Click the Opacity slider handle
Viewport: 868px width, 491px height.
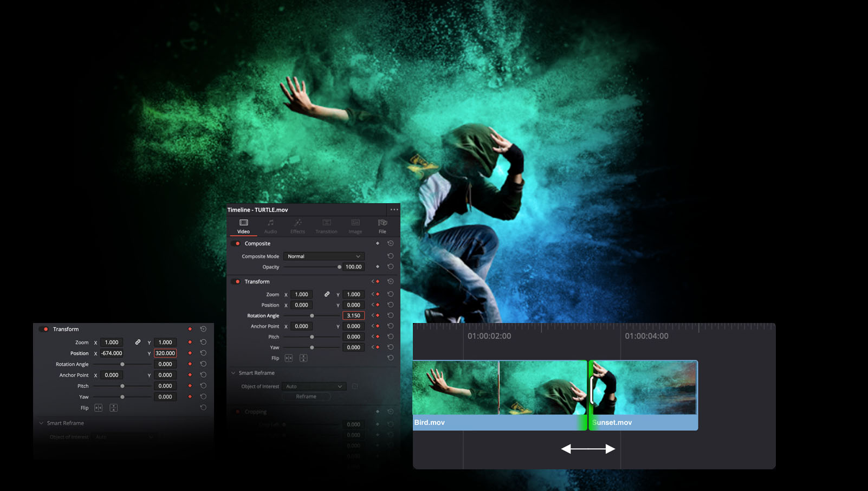[339, 267]
